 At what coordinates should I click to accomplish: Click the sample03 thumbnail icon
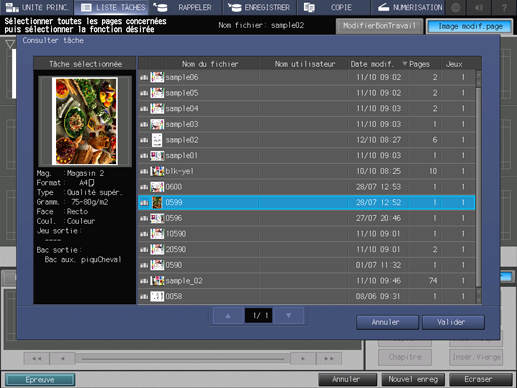pos(157,124)
